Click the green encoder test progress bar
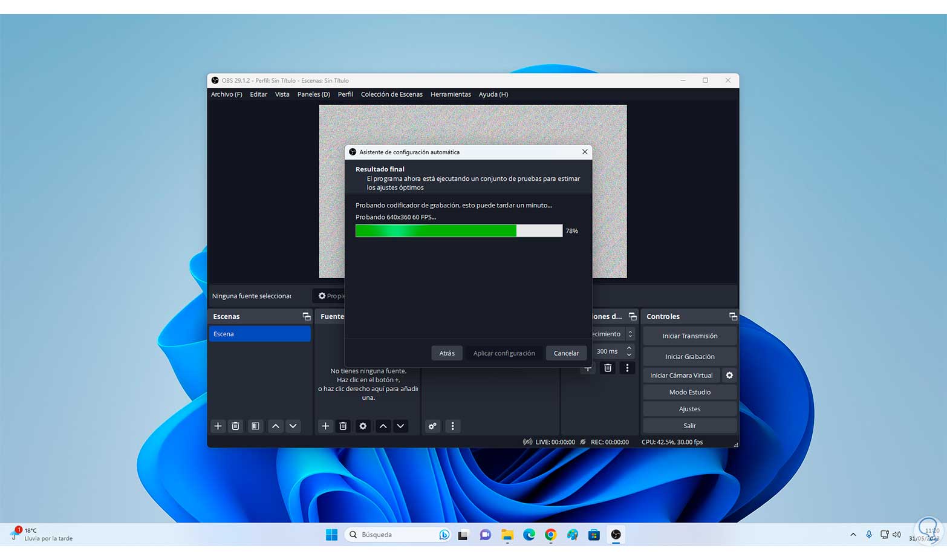Viewport: 947px width, 560px height. (459, 230)
